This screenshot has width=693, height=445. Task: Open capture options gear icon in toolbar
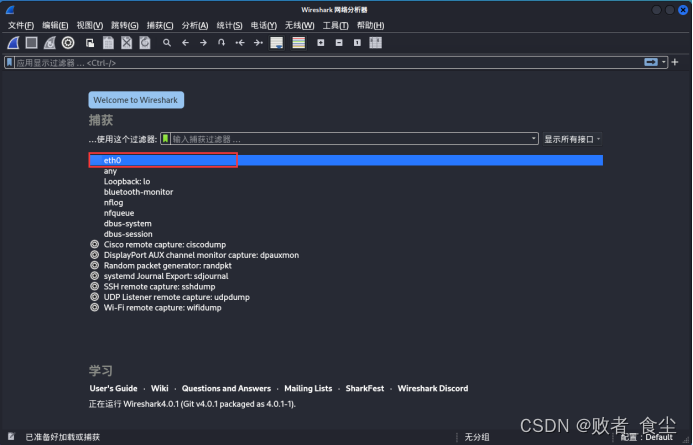click(68, 43)
